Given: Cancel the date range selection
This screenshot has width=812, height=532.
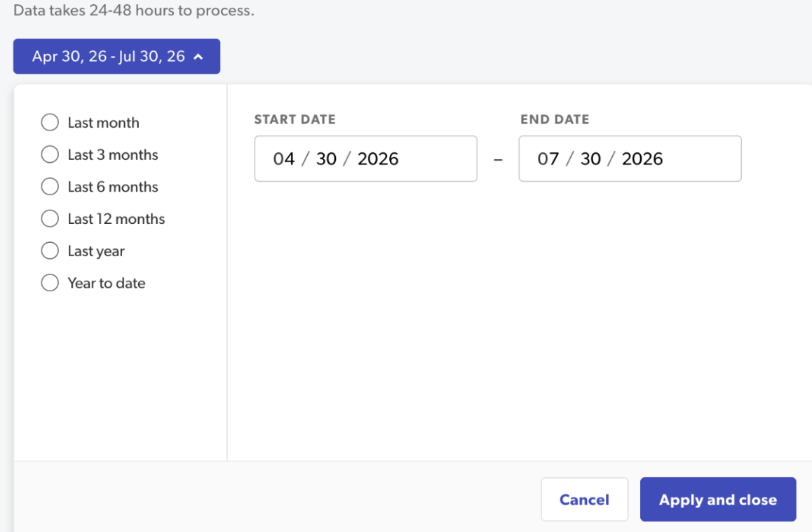Looking at the screenshot, I should tap(585, 499).
